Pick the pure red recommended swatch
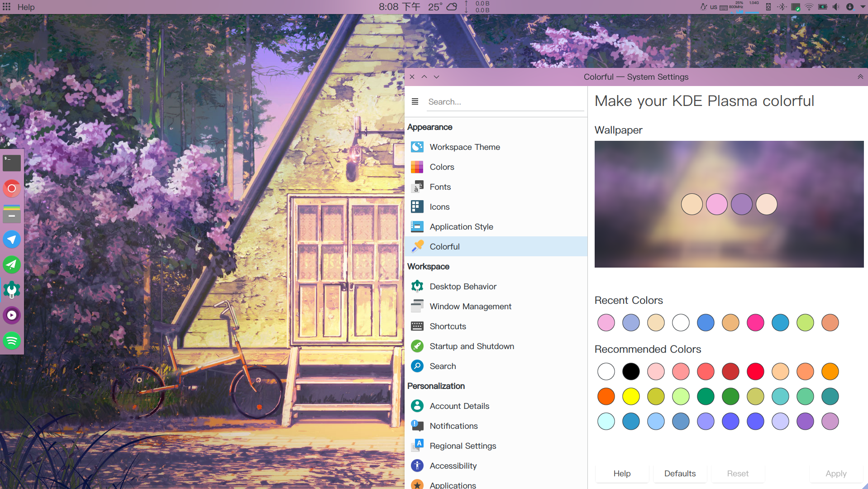The height and width of the screenshot is (489, 868). pyautogui.click(x=755, y=372)
